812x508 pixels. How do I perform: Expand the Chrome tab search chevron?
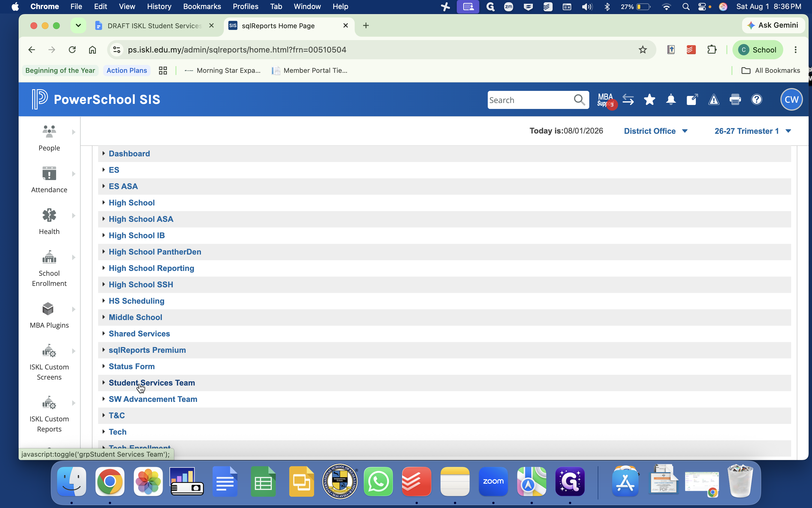78,25
